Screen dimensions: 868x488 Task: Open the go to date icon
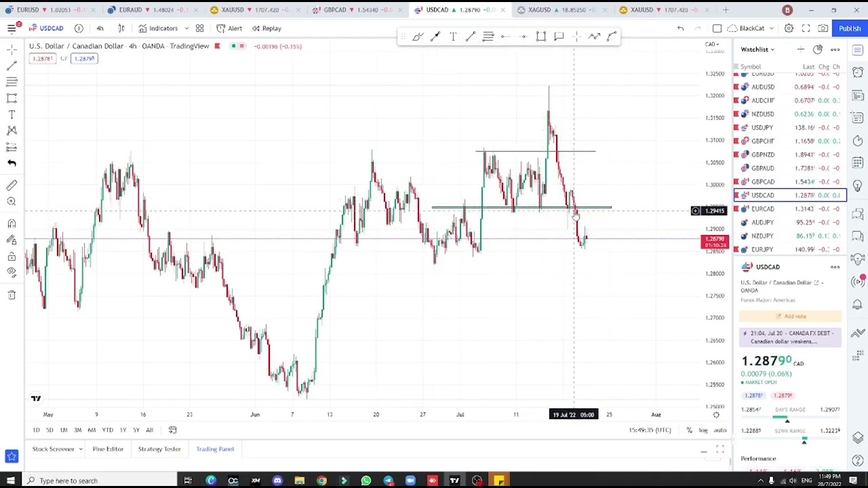(x=172, y=430)
